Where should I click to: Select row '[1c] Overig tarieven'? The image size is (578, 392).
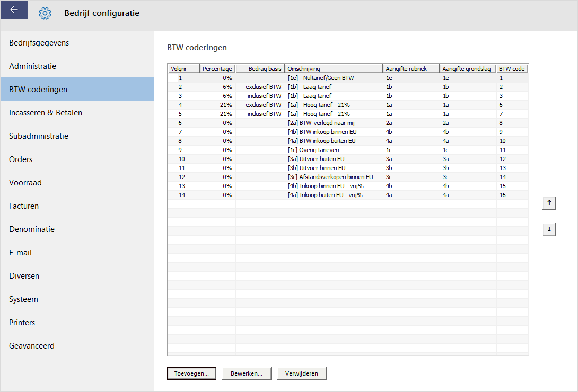coord(348,150)
